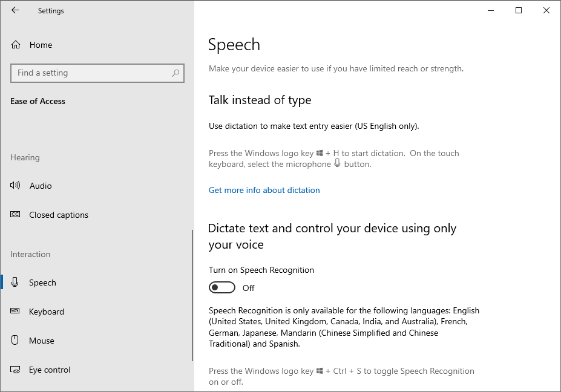The width and height of the screenshot is (561, 392).
Task: Open Audio via its speaker icon
Action: click(15, 185)
